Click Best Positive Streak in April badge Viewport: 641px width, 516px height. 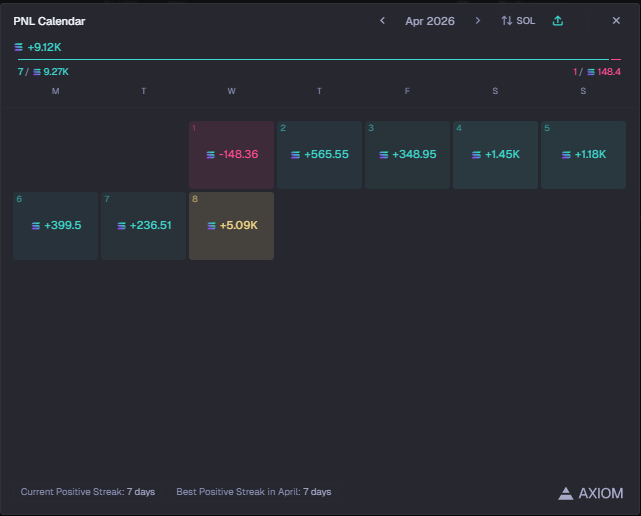253,492
